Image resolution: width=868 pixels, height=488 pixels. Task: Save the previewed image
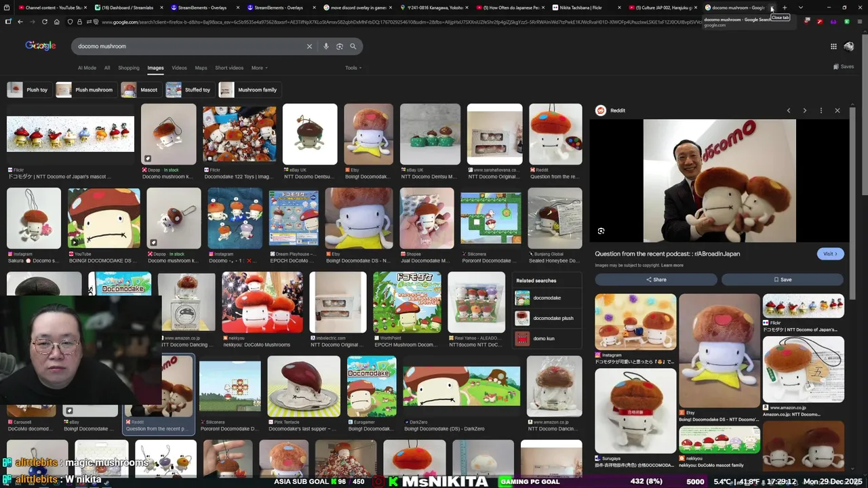pyautogui.click(x=783, y=279)
